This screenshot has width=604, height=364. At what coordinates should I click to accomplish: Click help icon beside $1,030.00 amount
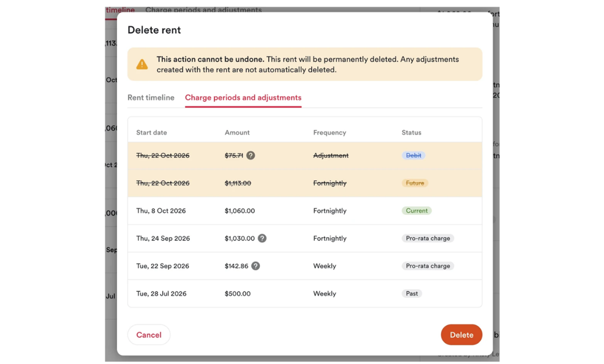point(262,238)
